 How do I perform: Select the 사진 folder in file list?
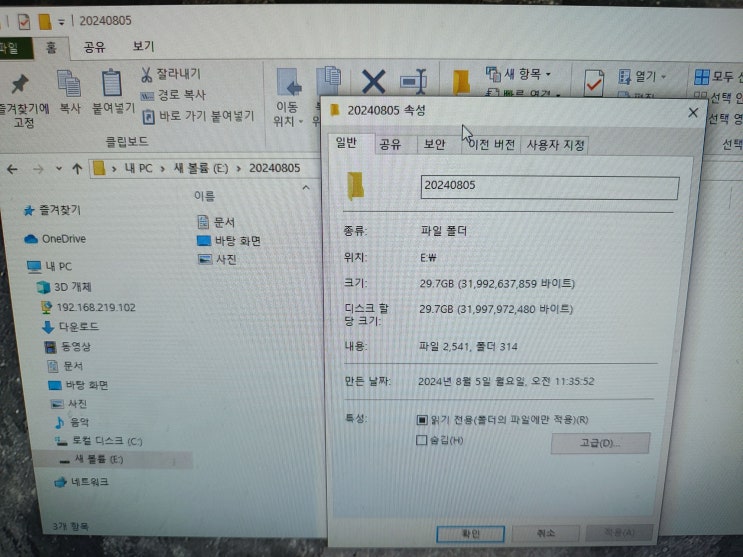[217, 259]
